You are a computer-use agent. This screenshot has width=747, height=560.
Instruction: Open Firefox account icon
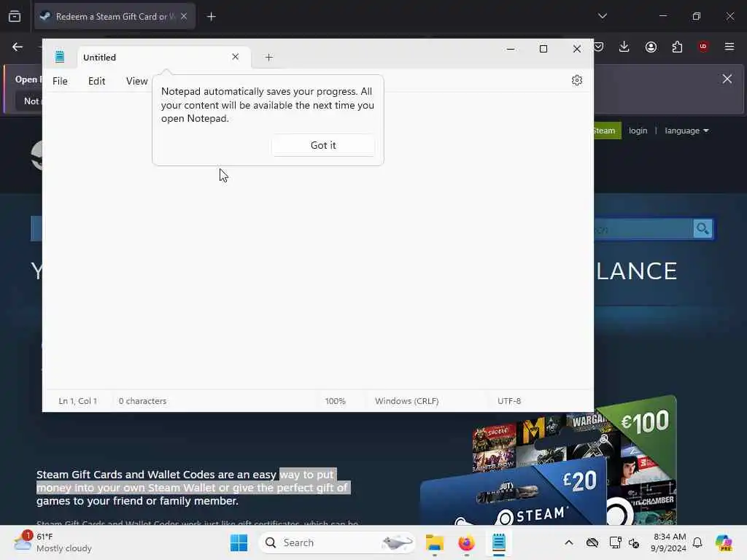coord(651,47)
